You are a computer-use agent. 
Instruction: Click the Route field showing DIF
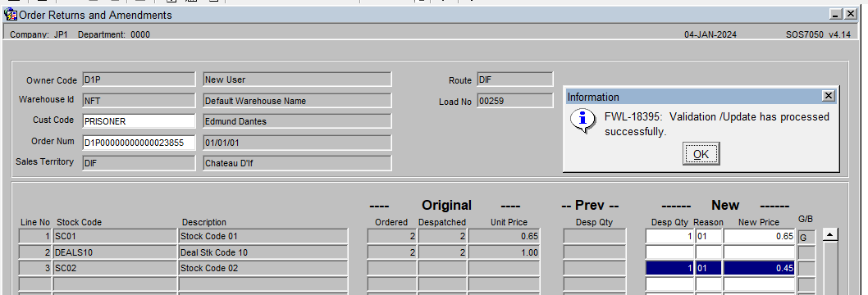pos(515,79)
